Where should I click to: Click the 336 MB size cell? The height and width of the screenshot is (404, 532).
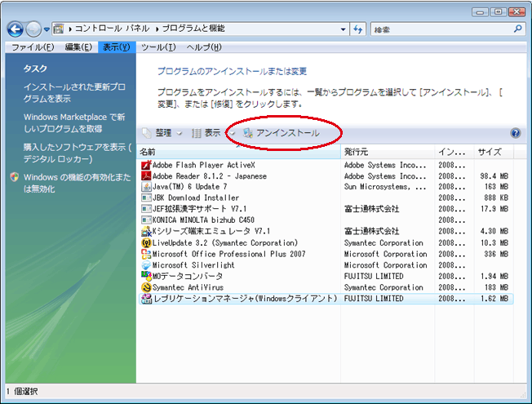[x=496, y=254]
